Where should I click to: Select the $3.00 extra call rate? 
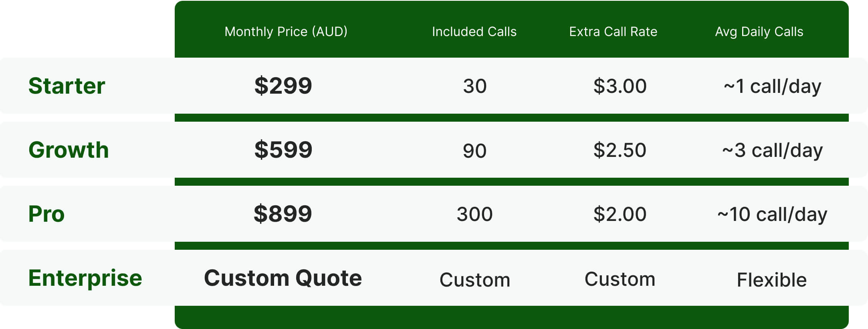click(x=620, y=86)
